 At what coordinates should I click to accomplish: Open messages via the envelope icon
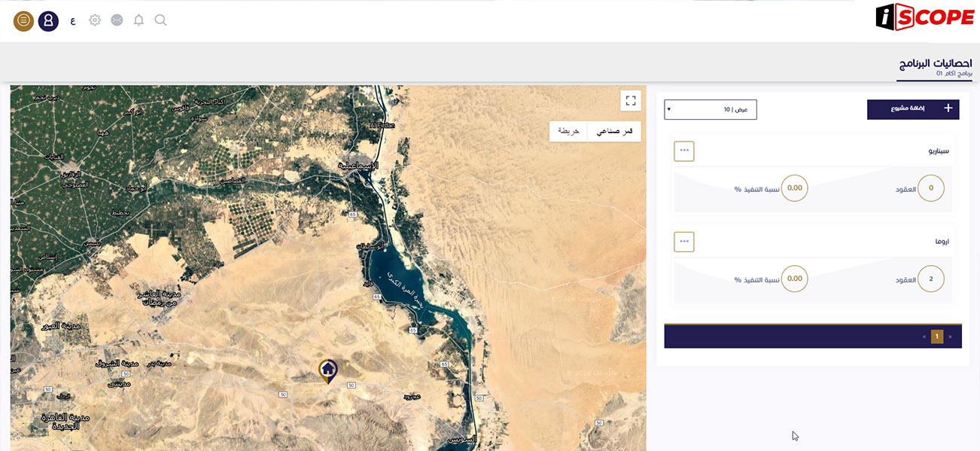(x=117, y=20)
